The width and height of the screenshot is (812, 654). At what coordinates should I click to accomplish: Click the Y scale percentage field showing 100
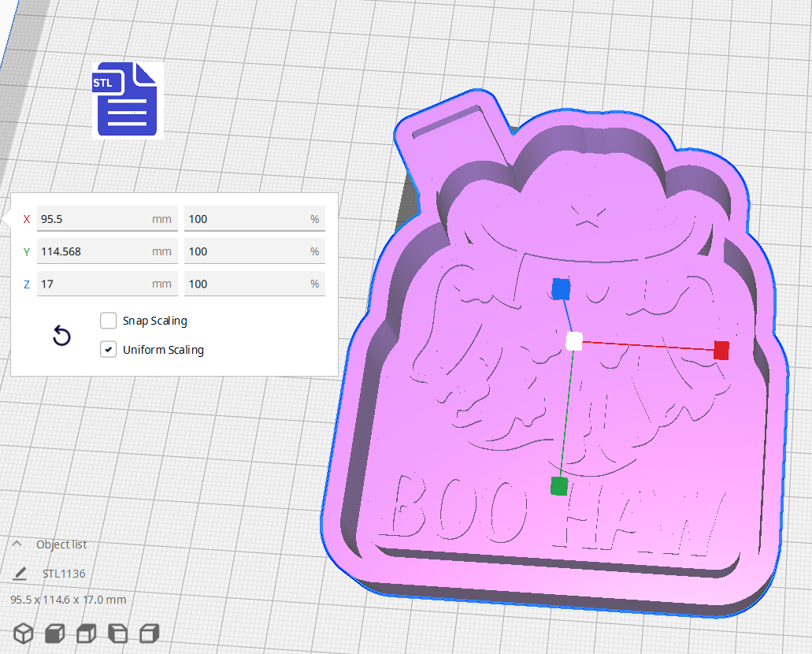tap(254, 251)
